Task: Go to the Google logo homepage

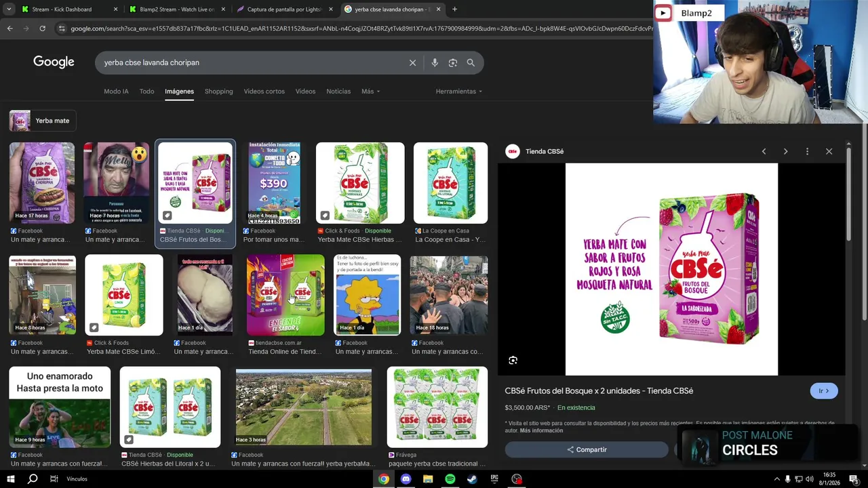Action: 54,62
